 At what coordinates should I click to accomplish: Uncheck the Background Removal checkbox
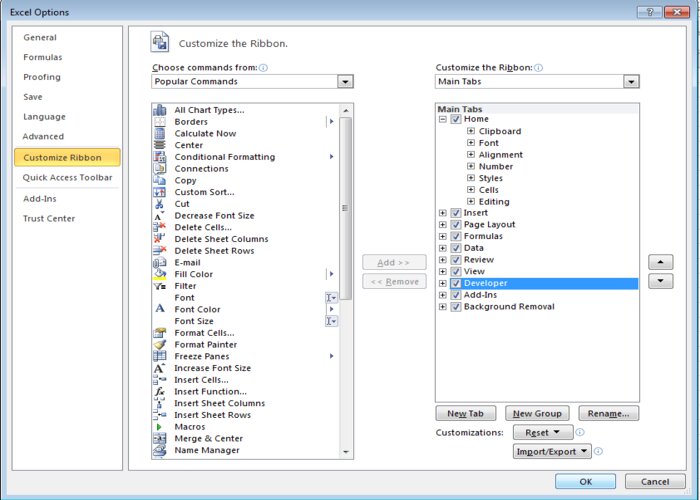pyautogui.click(x=456, y=307)
